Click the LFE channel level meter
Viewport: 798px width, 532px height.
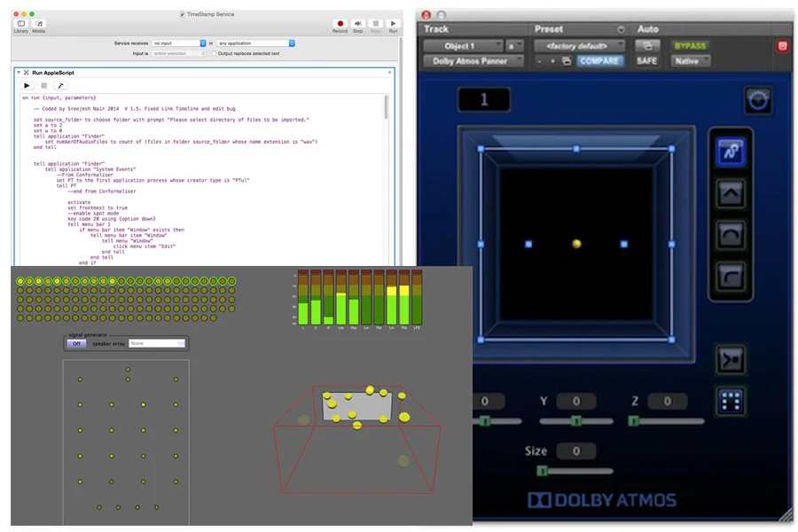(x=417, y=297)
